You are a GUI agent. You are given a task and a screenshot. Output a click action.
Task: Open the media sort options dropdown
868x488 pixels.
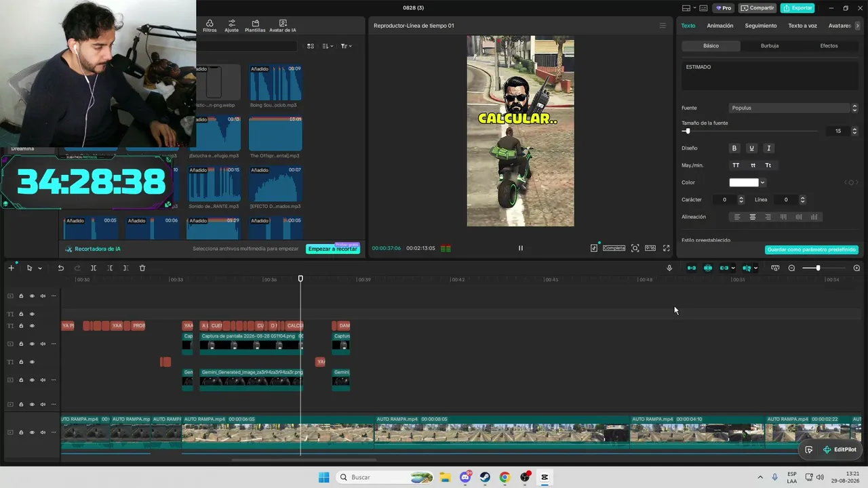(328, 46)
